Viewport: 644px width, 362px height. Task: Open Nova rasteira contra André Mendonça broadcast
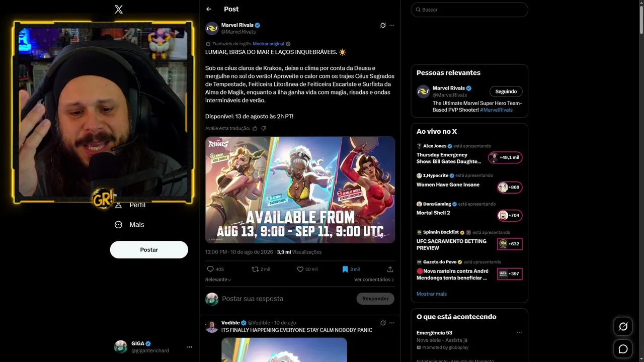[452, 275]
